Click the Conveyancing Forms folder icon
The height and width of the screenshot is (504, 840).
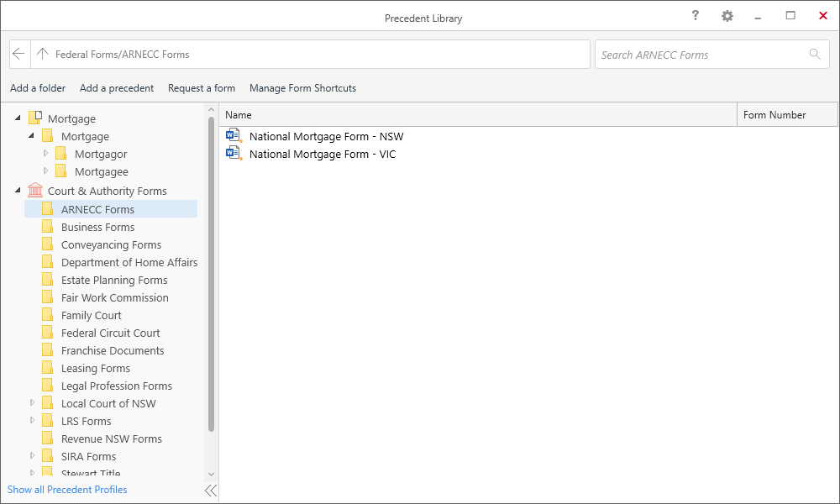click(x=48, y=244)
